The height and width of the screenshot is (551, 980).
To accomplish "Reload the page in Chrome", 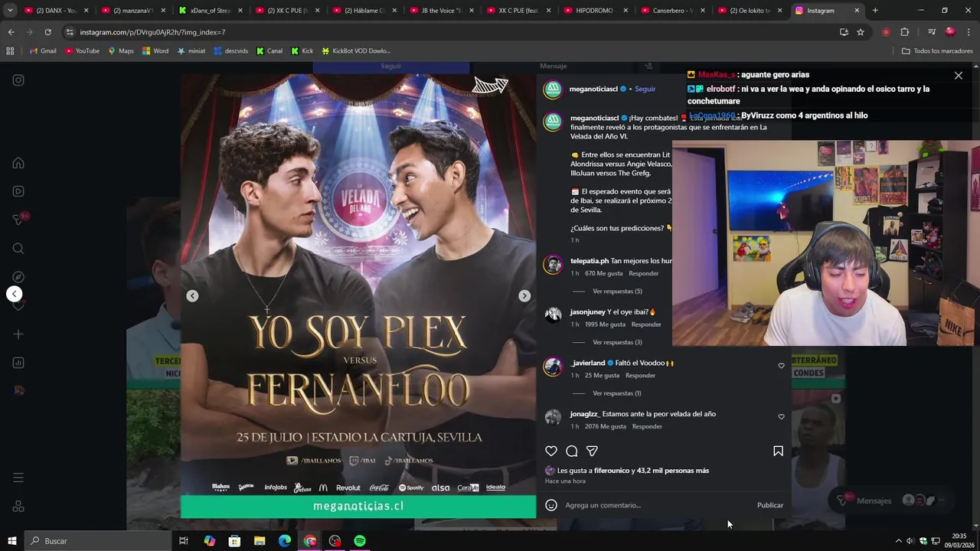I will coord(47,32).
